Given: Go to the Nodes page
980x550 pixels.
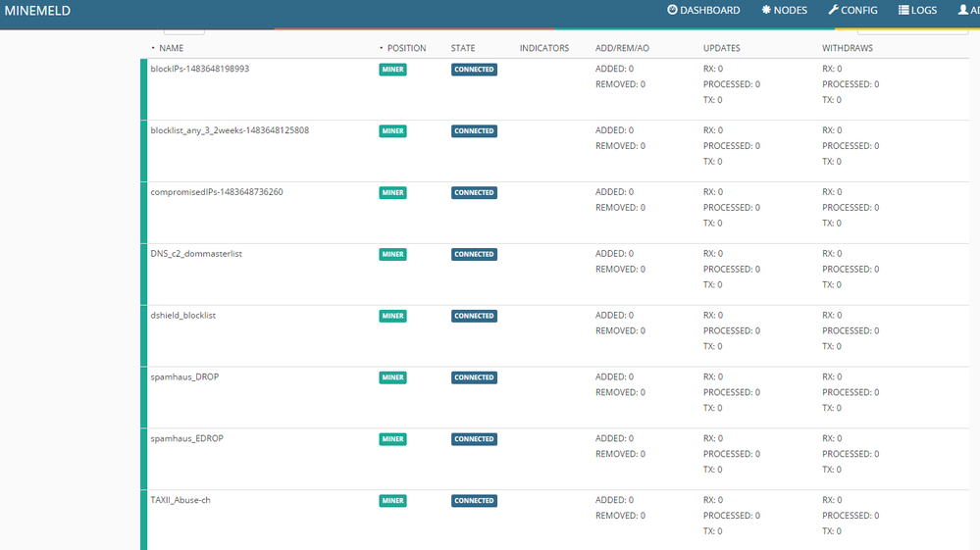Looking at the screenshot, I should 785,10.
